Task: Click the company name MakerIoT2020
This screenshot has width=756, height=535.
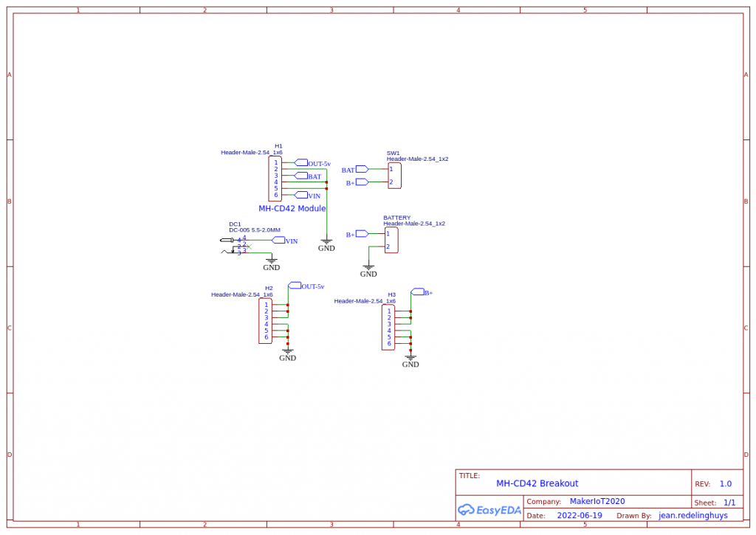Action: tap(597, 501)
